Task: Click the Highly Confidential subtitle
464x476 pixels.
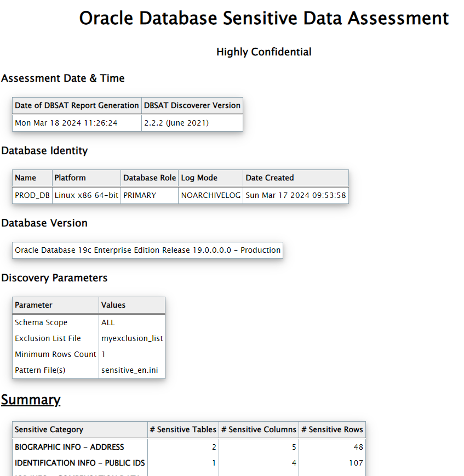Action: coord(263,52)
